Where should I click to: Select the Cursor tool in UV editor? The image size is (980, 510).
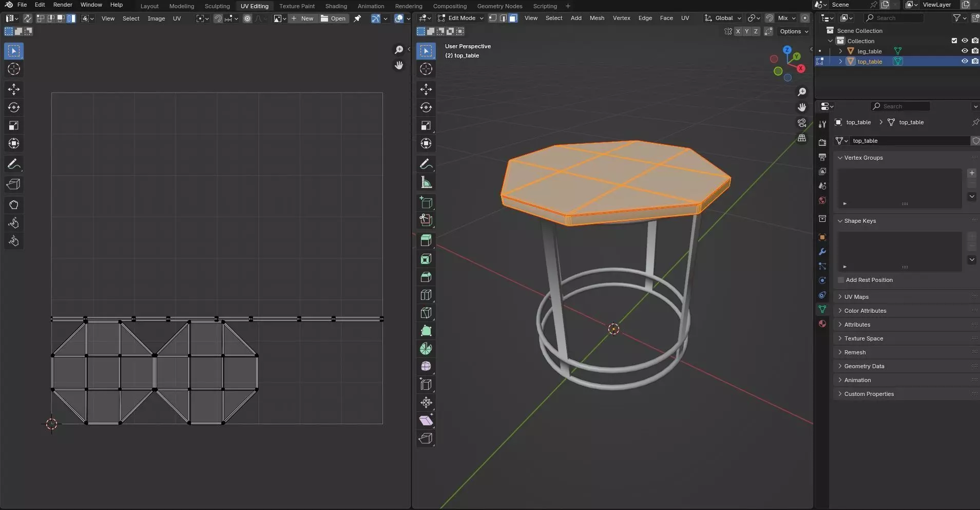(x=14, y=69)
